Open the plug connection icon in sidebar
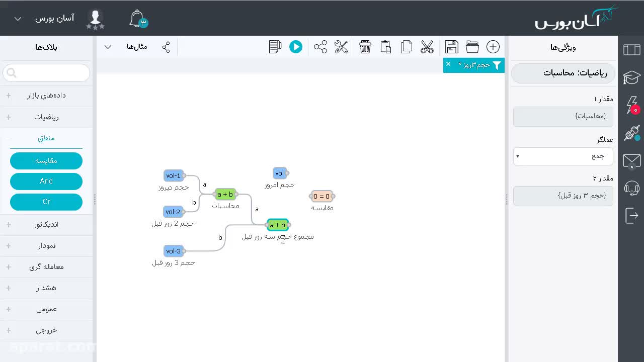This screenshot has height=362, width=644. (x=632, y=133)
